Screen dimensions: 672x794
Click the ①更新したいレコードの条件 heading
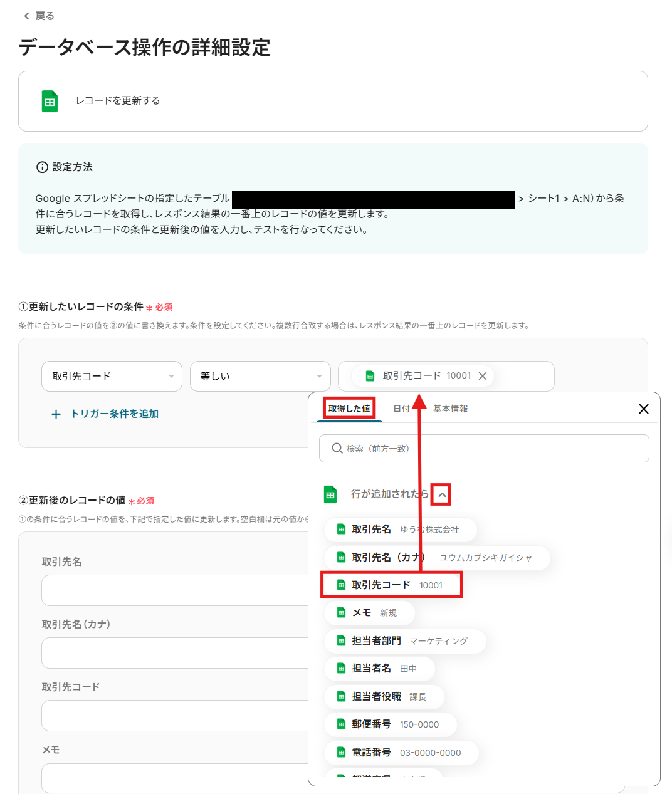coord(81,306)
